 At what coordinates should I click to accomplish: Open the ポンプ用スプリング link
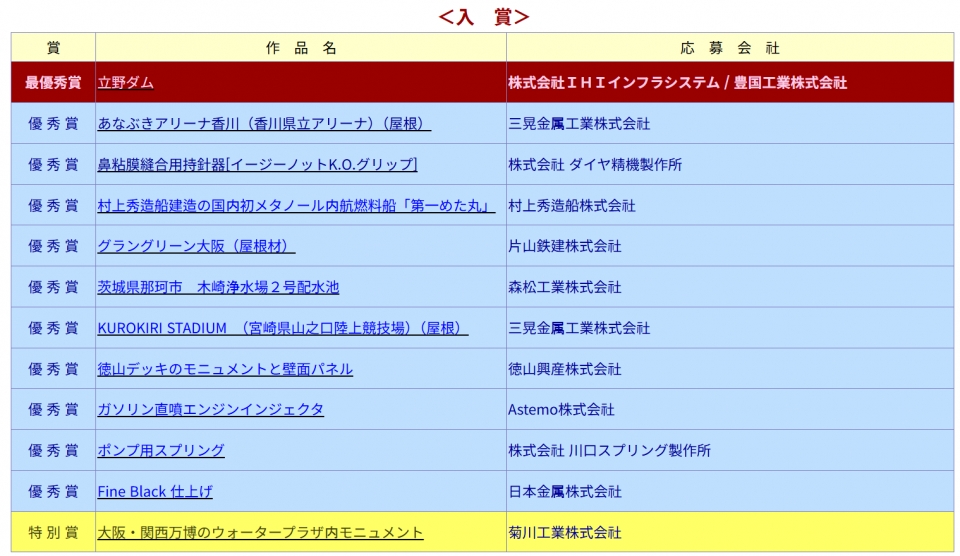161,451
